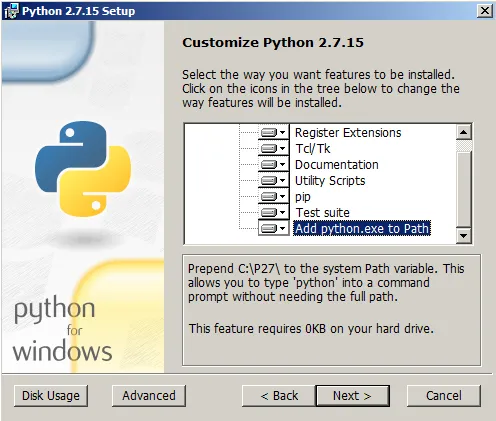Select Add python.exe to Path label
This screenshot has width=496, height=421.
[362, 229]
